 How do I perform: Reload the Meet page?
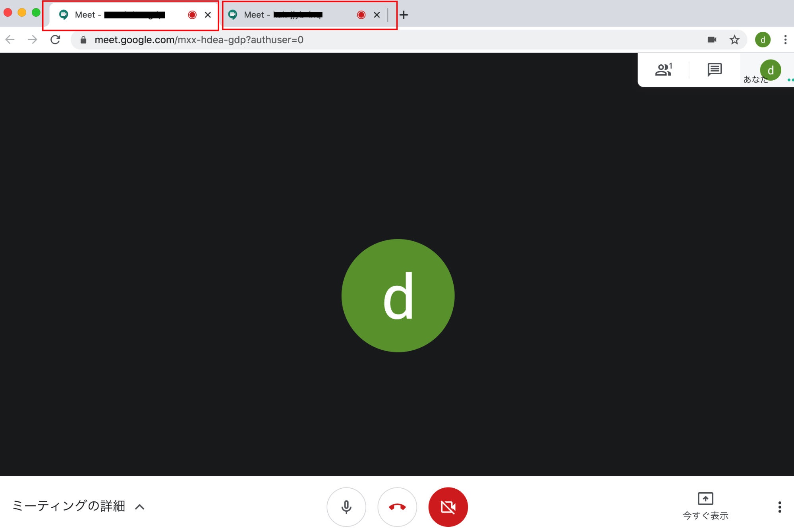[55, 40]
